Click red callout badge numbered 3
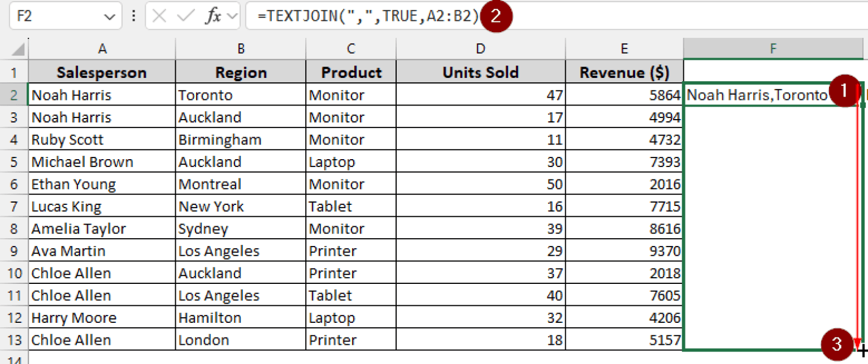This screenshot has width=868, height=364. [x=836, y=345]
